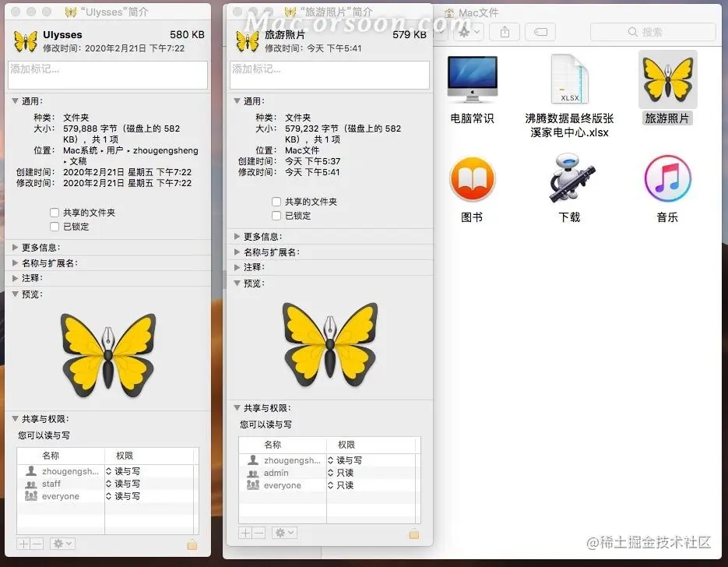Open the 图书 folder icon
The height and width of the screenshot is (567, 728).
(472, 179)
